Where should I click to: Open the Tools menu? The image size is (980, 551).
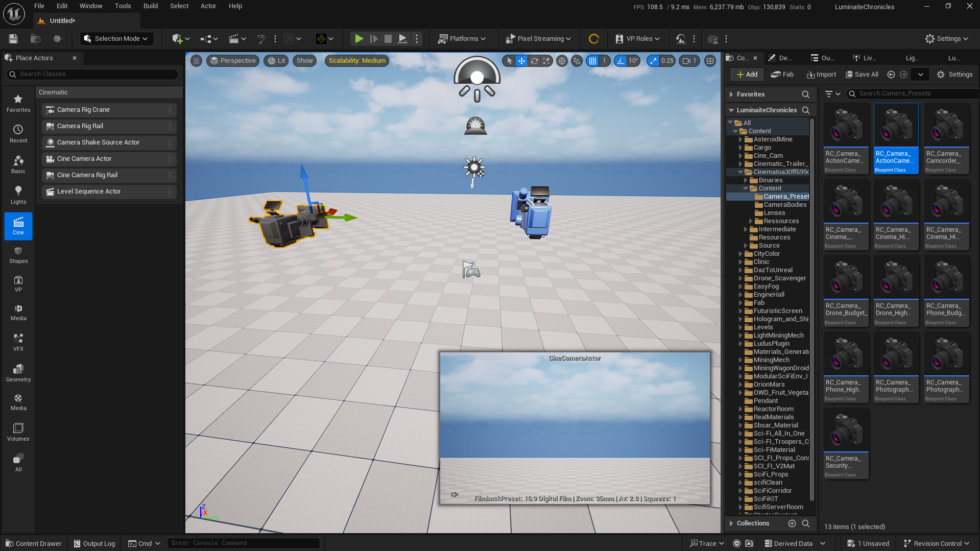click(x=123, y=6)
